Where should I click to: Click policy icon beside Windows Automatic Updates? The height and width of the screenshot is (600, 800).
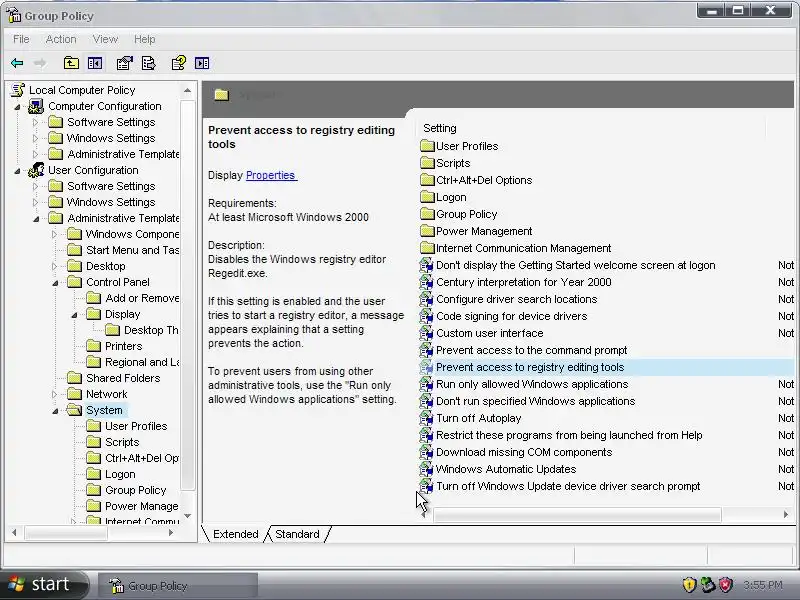[x=426, y=469]
